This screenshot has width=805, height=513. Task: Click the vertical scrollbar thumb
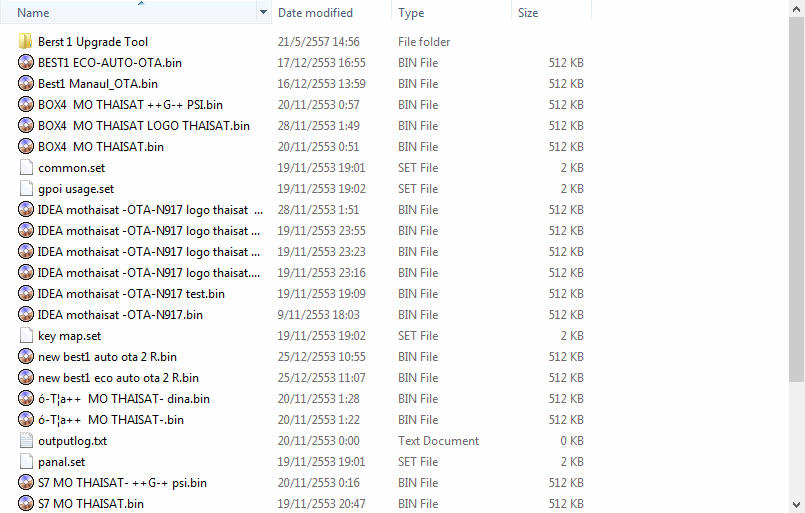click(797, 199)
